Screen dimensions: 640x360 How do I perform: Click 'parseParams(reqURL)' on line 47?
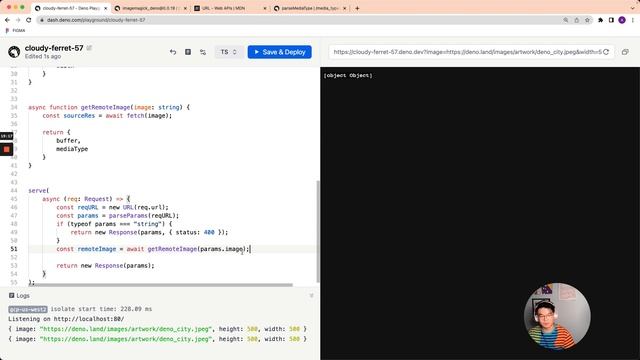142,216
